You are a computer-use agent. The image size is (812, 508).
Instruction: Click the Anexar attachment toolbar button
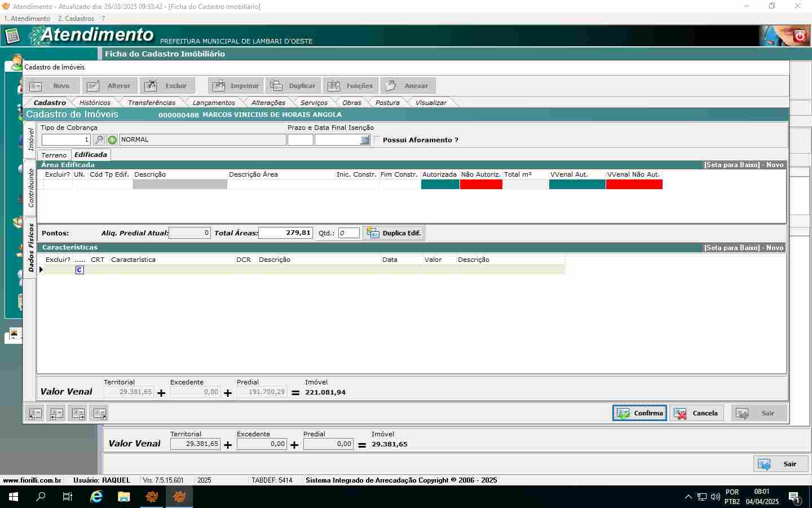pos(408,86)
